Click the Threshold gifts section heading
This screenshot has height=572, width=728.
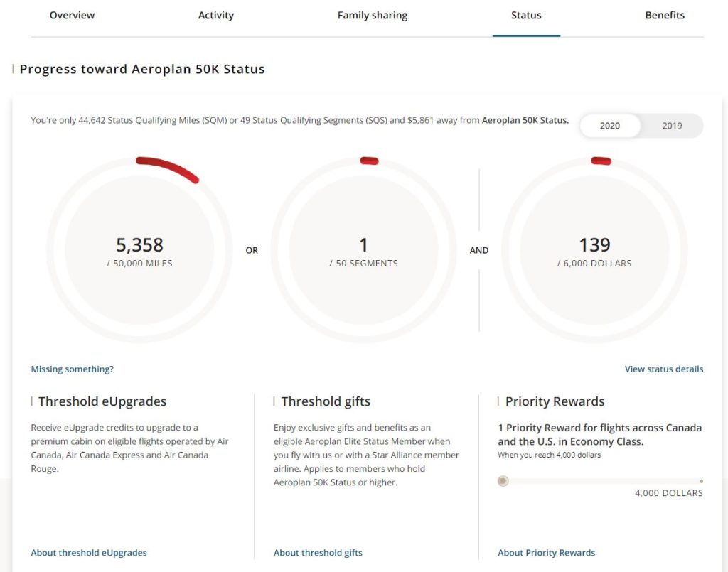pos(325,401)
